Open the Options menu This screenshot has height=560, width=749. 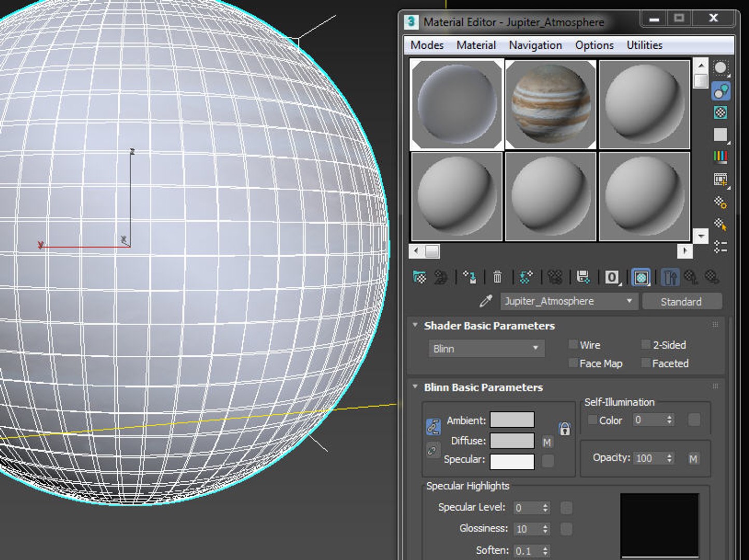click(594, 45)
